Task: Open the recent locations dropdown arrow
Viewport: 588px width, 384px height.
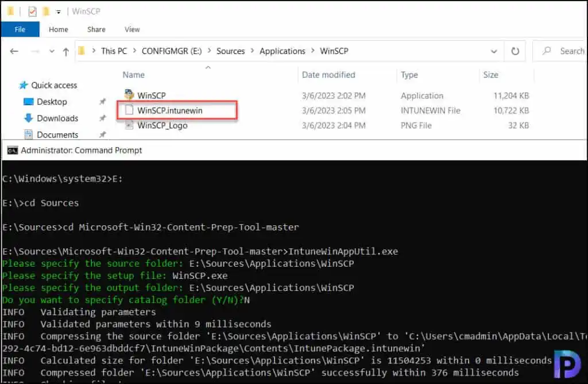Action: tap(52, 51)
